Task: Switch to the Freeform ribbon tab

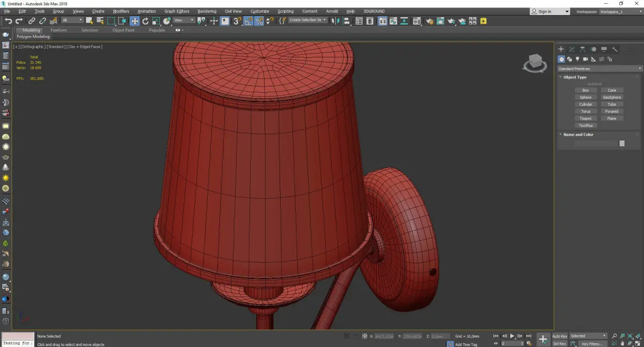Action: coord(58,30)
